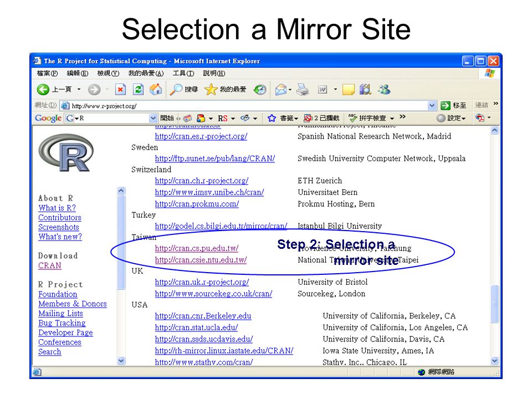Screen dimensions: 532x399
Task: Click the status bar page icon
Action: [37, 372]
